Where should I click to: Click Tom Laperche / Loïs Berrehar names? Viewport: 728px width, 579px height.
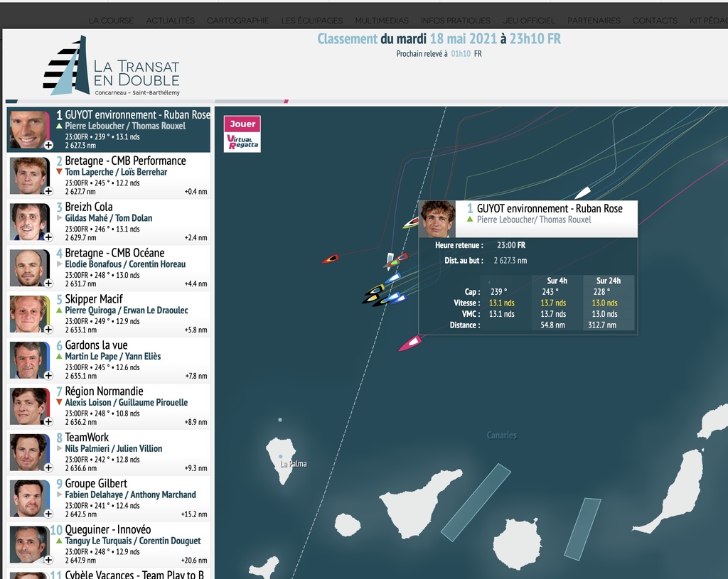116,172
